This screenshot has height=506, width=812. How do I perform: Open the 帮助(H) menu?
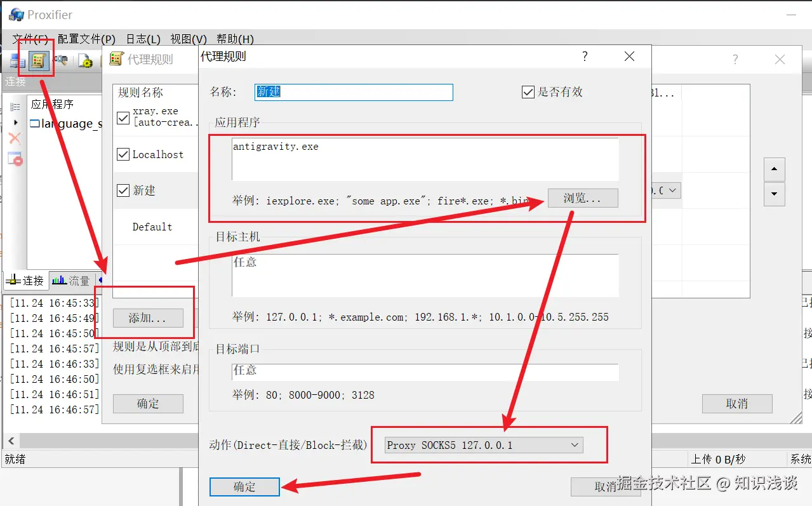[235, 39]
